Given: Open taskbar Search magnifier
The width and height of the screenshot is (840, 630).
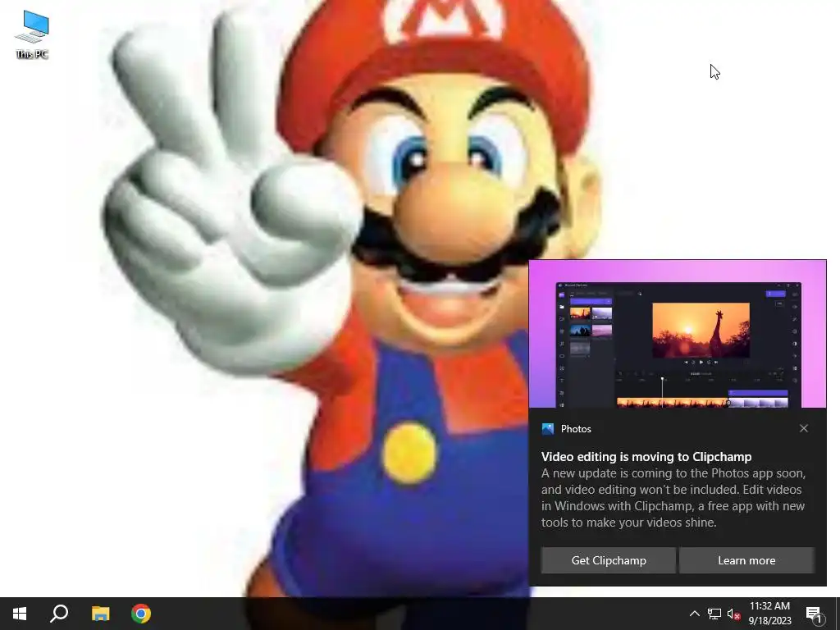Looking at the screenshot, I should click(x=59, y=614).
